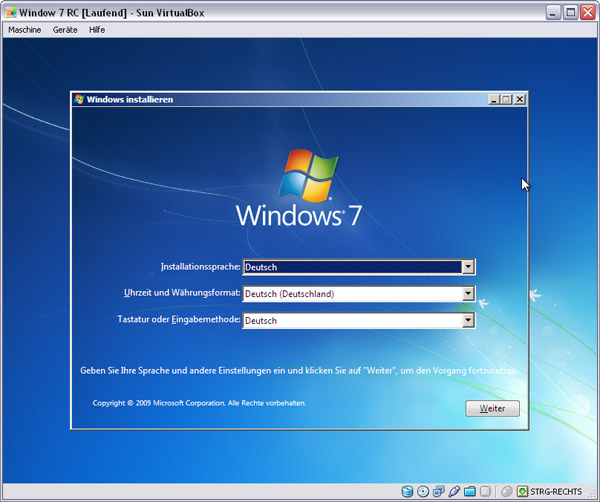Click the shared folders status icon
This screenshot has width=600, height=502.
[470, 492]
